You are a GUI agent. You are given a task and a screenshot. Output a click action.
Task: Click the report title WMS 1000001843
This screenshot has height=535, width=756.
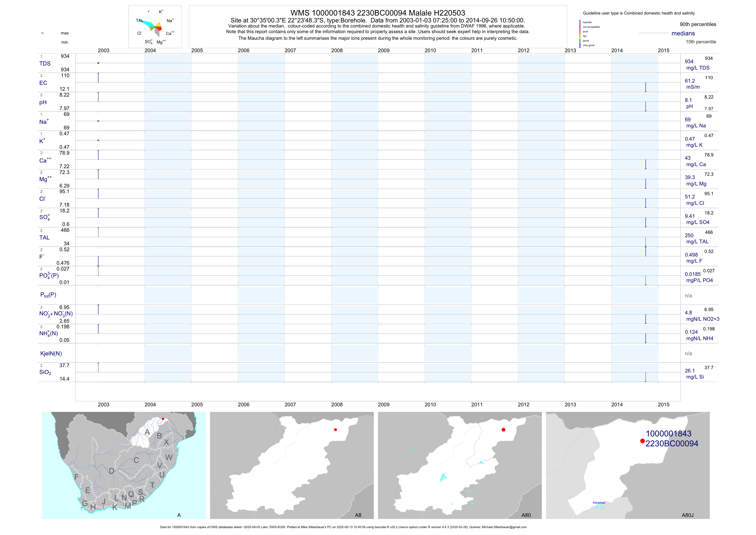378,13
